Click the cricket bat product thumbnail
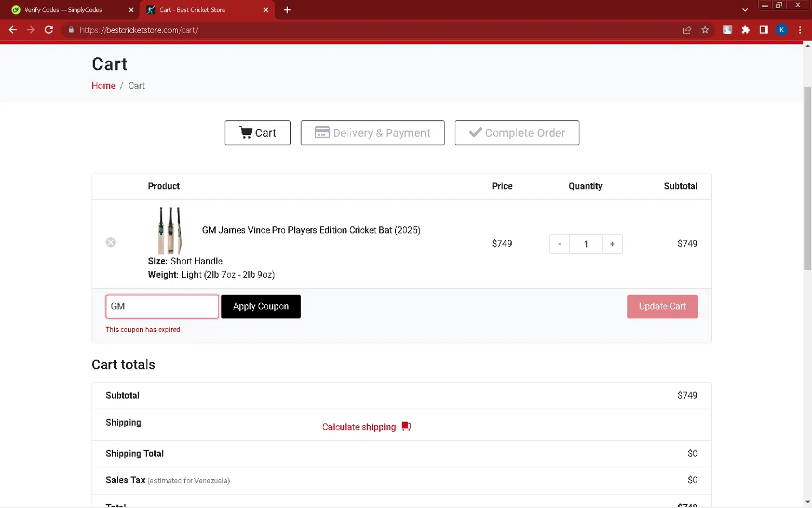The width and height of the screenshot is (812, 508). click(x=170, y=230)
